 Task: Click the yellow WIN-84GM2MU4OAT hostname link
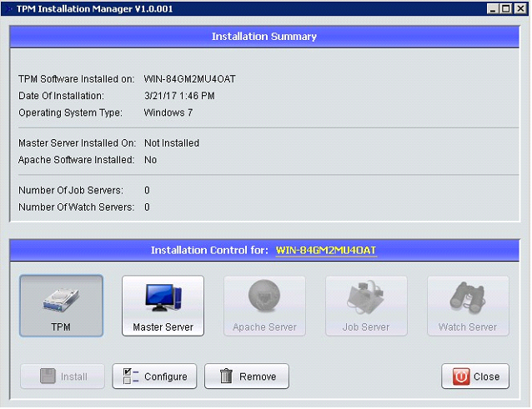pos(326,250)
